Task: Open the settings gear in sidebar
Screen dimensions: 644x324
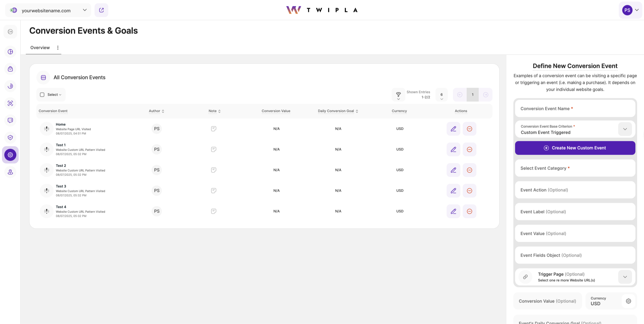Action: pyautogui.click(x=10, y=155)
